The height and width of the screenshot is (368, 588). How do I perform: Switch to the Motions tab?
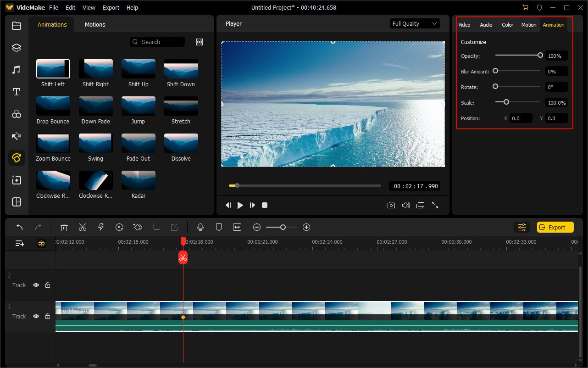click(95, 24)
